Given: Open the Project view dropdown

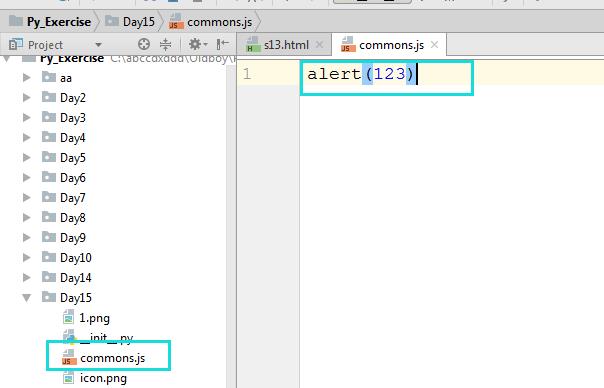Looking at the screenshot, I should tap(98, 45).
